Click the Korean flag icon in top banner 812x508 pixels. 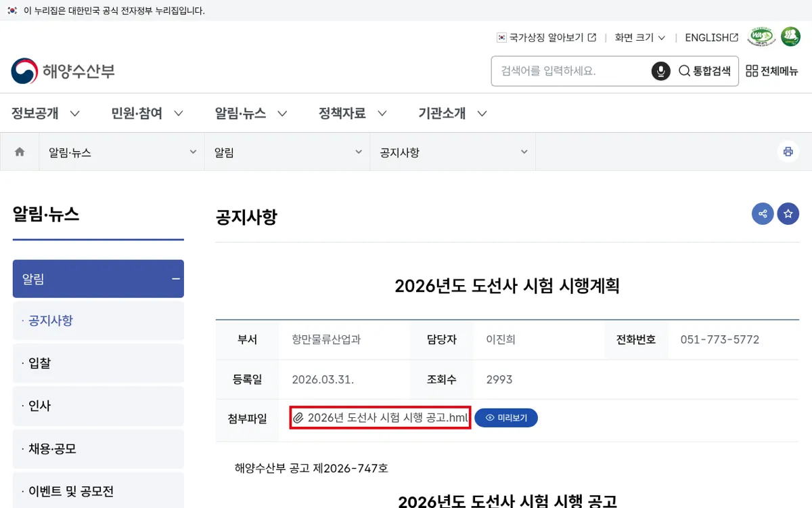point(12,10)
